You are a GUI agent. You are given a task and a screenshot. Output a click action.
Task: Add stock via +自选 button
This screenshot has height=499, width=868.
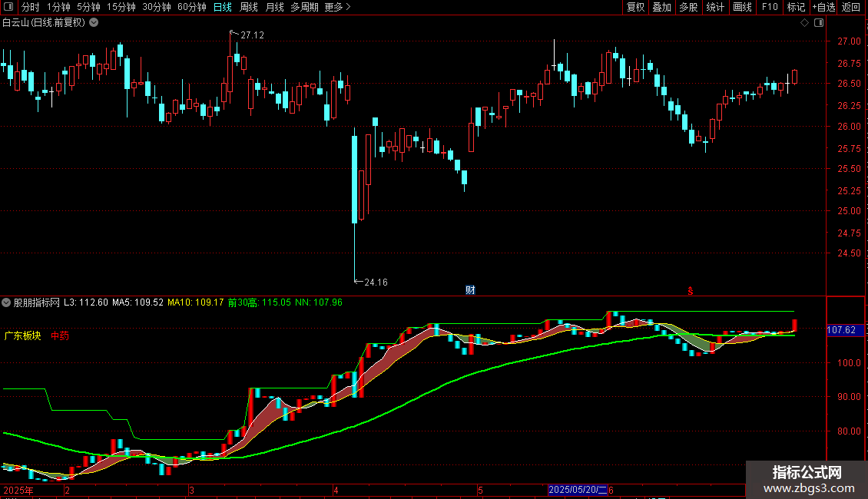[823, 7]
